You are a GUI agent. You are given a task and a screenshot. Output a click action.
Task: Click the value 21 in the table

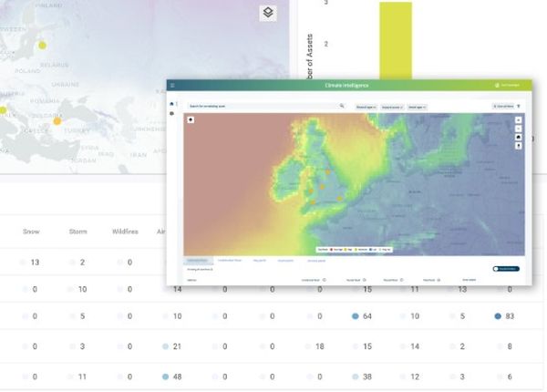pos(177,346)
